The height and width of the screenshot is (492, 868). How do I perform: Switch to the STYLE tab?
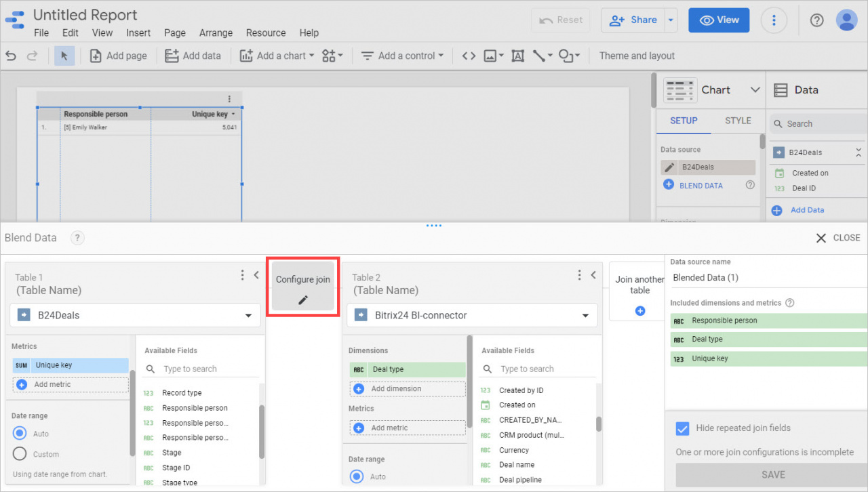click(738, 121)
